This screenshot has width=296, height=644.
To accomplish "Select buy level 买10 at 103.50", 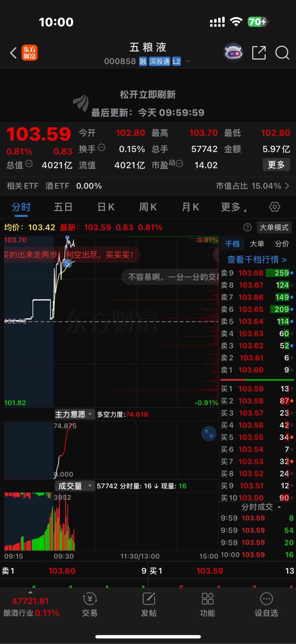I will click(x=257, y=498).
